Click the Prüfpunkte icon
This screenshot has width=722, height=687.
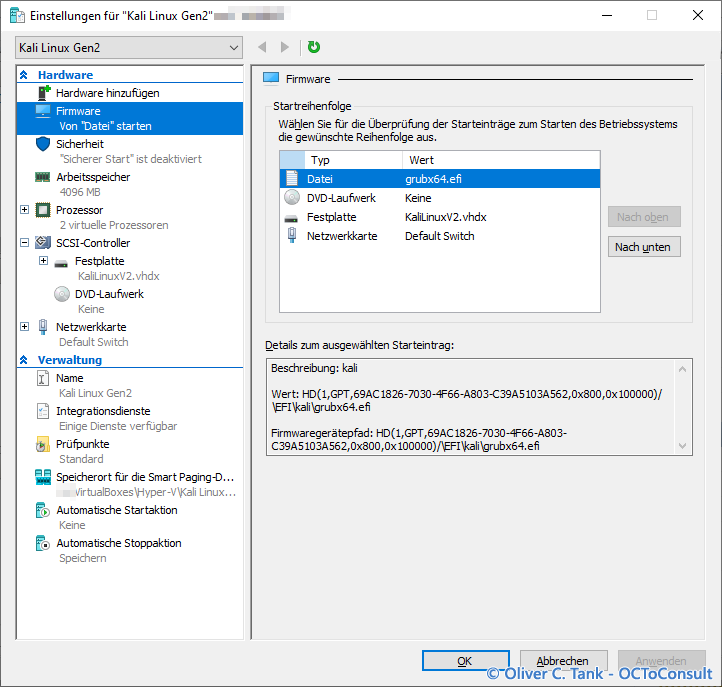[42, 444]
